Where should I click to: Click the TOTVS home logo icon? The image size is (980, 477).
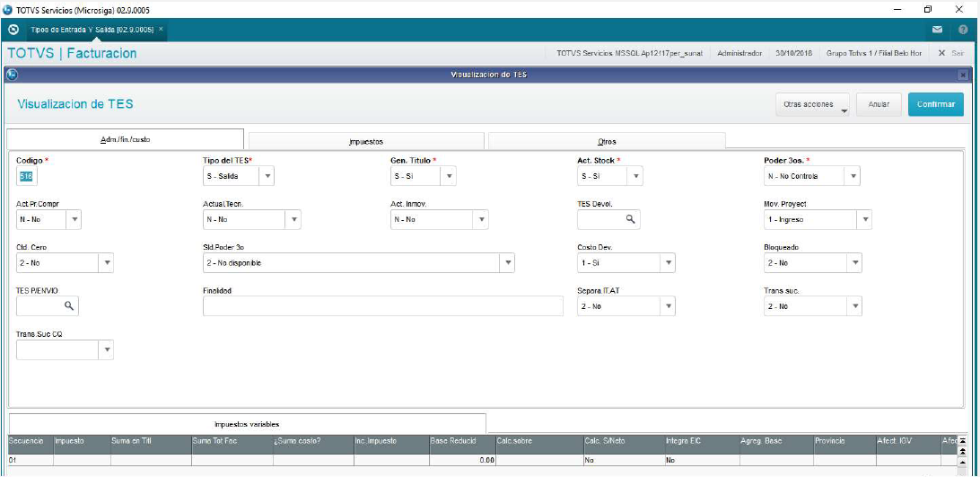(x=13, y=30)
